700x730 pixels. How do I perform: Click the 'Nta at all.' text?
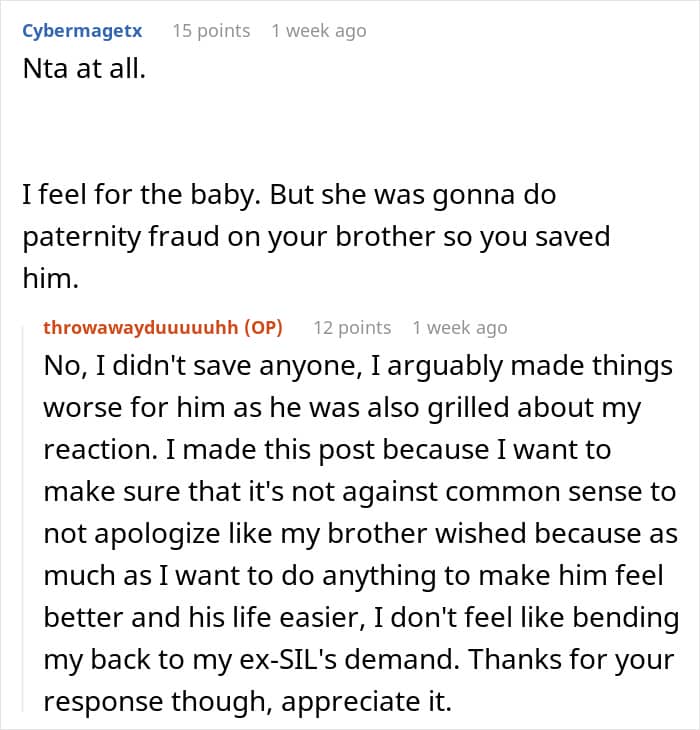coord(84,69)
